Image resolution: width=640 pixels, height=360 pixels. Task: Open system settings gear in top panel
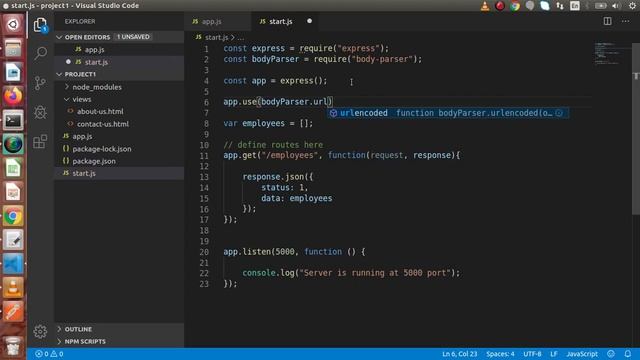click(x=632, y=6)
